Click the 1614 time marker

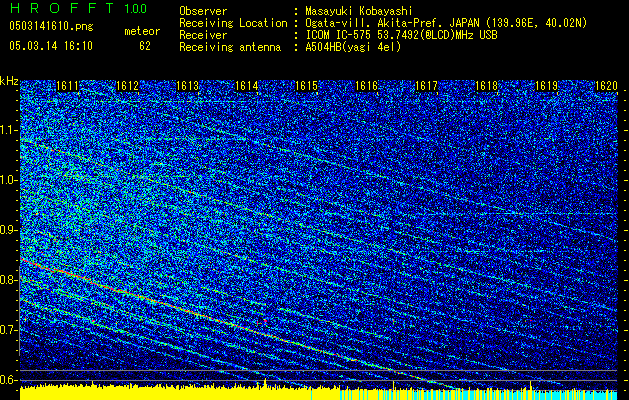[x=247, y=86]
